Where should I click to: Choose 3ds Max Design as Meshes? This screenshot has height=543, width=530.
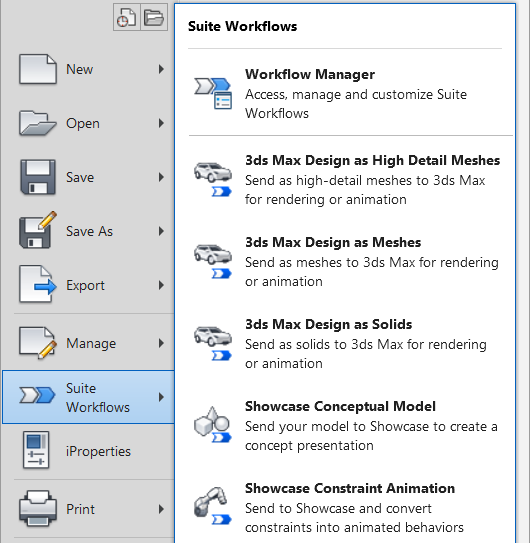345,261
